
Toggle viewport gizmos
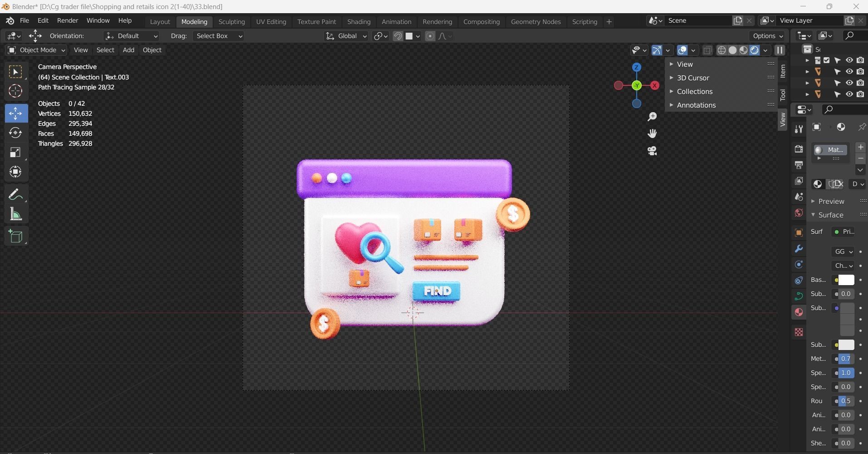[x=657, y=50]
